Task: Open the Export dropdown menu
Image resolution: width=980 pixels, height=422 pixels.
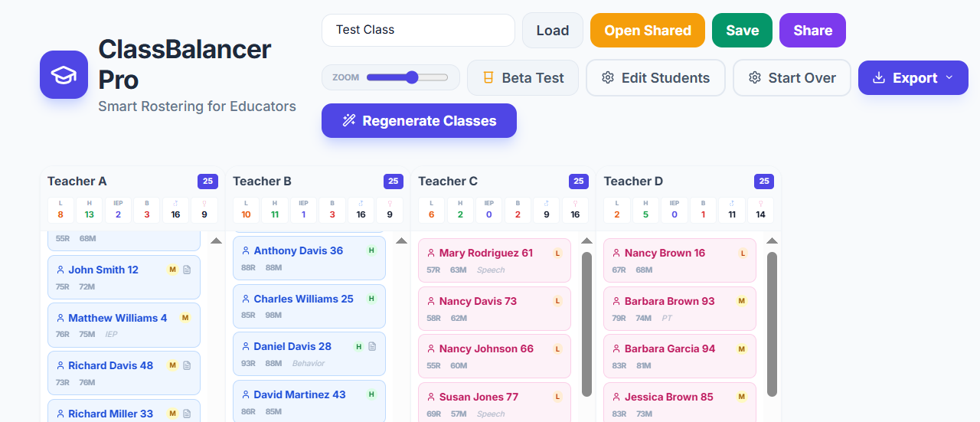Action: click(913, 77)
